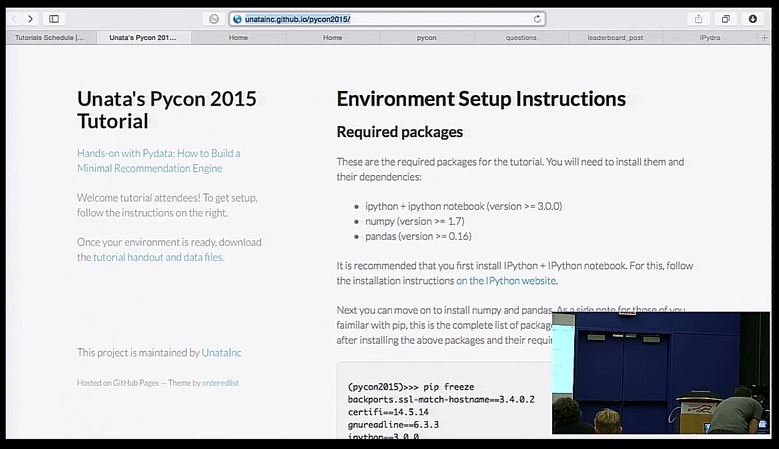Click the reload page icon in address bar
The height and width of the screenshot is (449, 779).
point(538,19)
